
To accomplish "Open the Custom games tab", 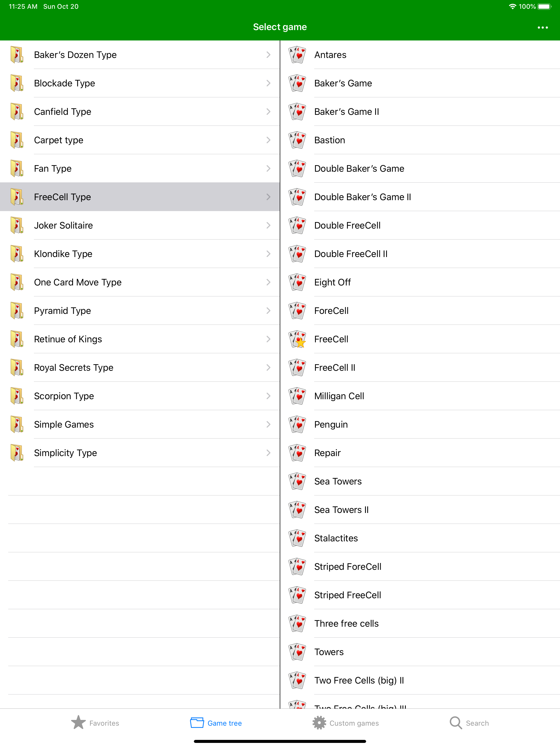I will [x=345, y=723].
